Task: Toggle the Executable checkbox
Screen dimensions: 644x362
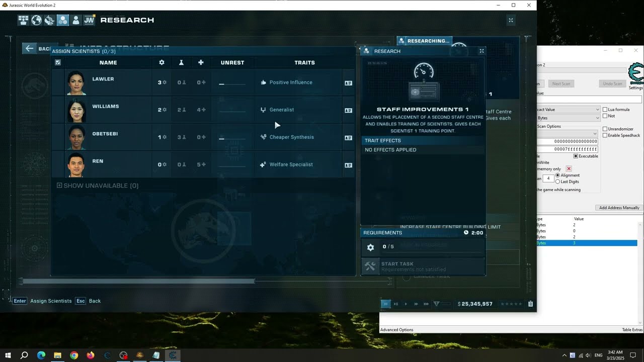Action: coord(576,156)
